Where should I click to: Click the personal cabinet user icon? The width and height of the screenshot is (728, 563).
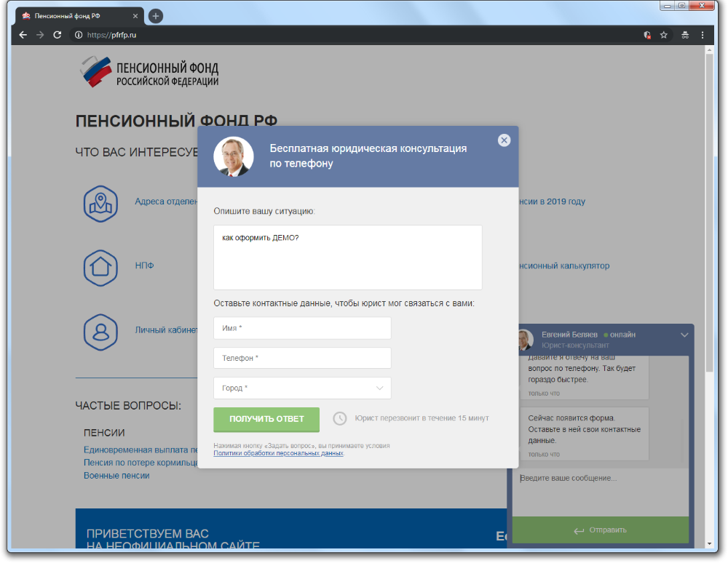(100, 331)
